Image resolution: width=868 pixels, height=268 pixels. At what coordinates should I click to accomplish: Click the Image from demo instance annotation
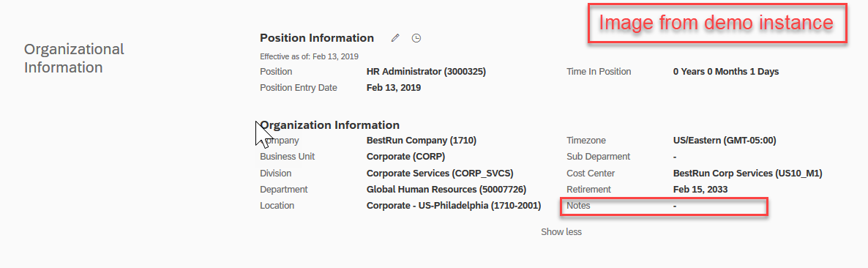point(717,23)
